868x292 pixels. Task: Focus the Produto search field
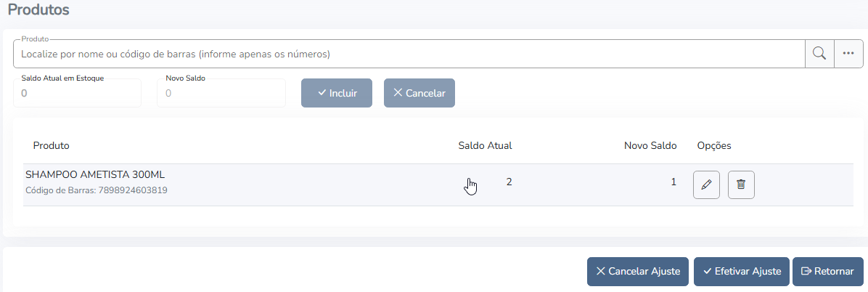coord(406,54)
